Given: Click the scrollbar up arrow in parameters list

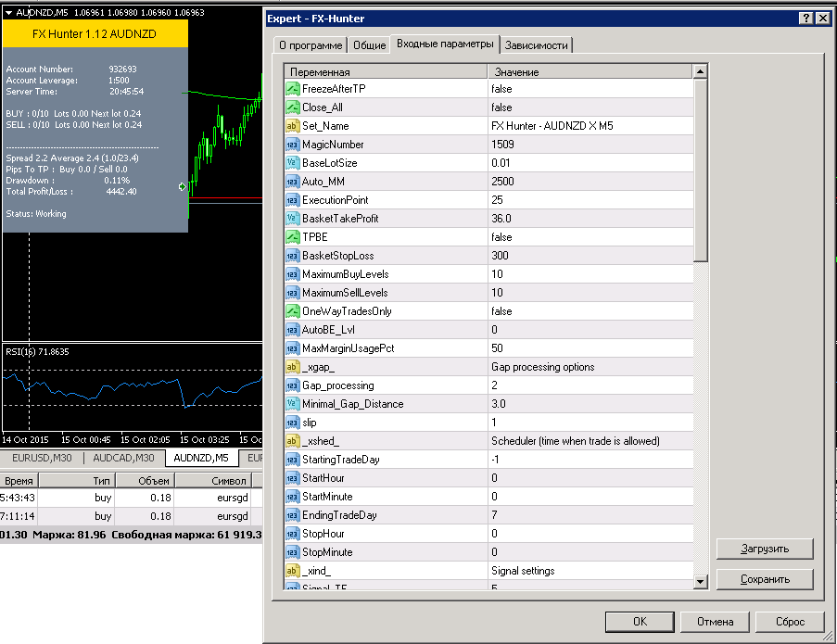Looking at the screenshot, I should 701,71.
